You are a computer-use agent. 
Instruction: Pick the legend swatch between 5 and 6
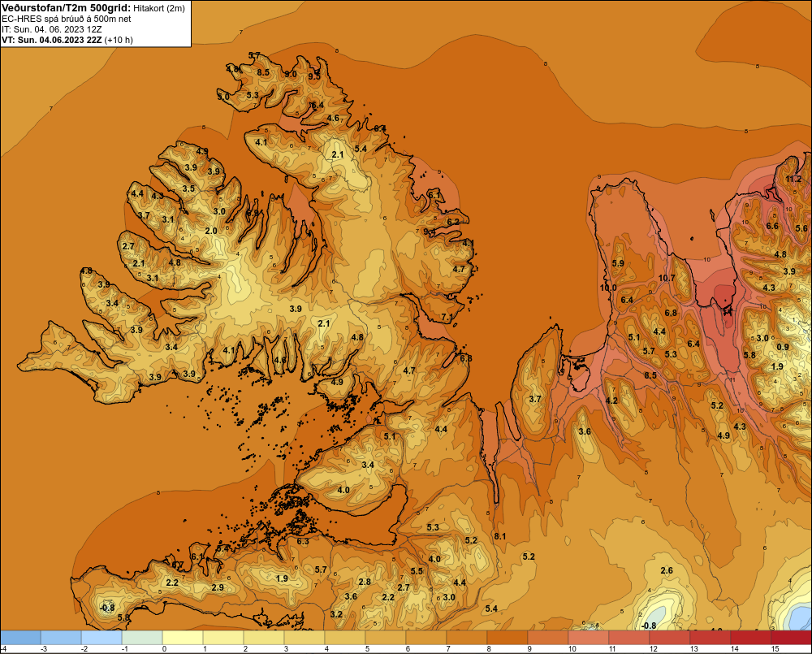386,638
